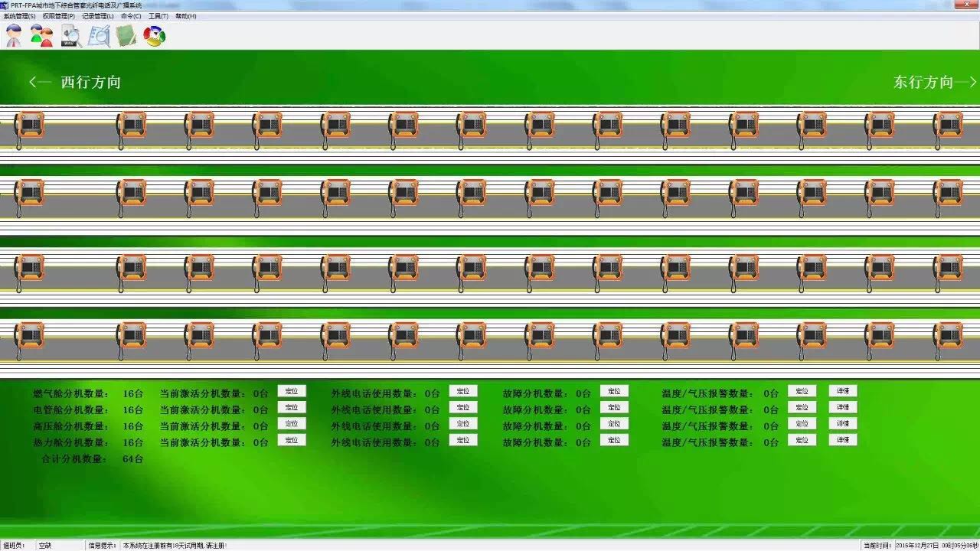Click second phone in the second row
The width and height of the screenshot is (980, 551).
point(131,193)
